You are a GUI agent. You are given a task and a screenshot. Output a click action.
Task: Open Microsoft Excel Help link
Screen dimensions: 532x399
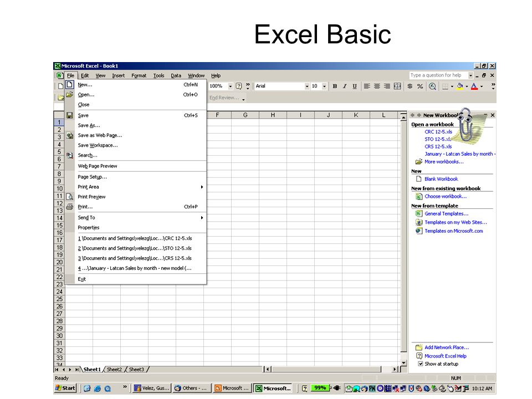[x=446, y=356]
